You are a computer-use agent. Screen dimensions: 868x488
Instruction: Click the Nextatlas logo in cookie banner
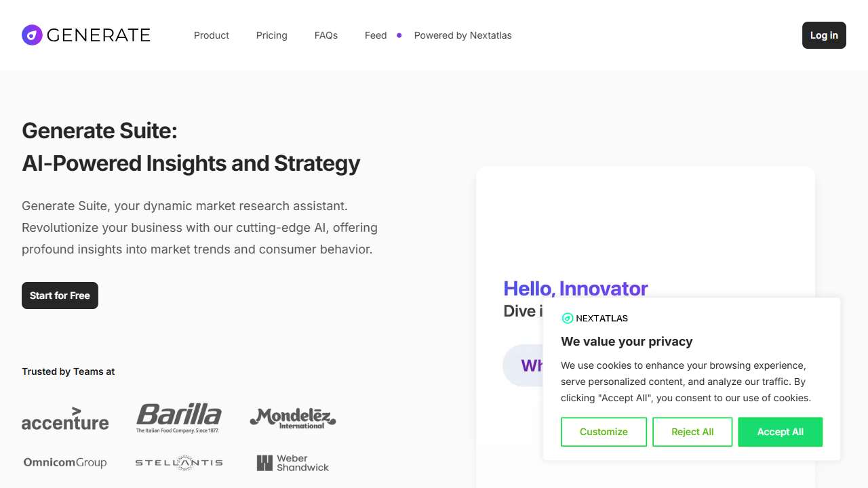pyautogui.click(x=595, y=319)
